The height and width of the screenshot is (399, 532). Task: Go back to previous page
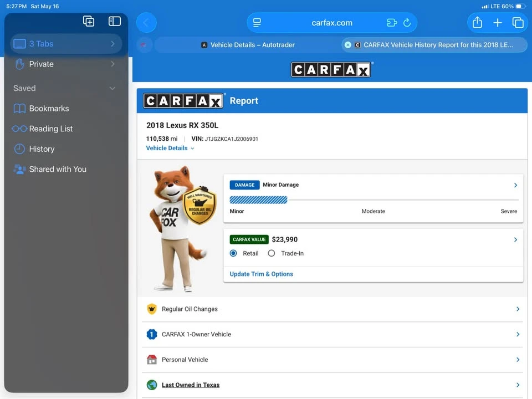pos(146,23)
